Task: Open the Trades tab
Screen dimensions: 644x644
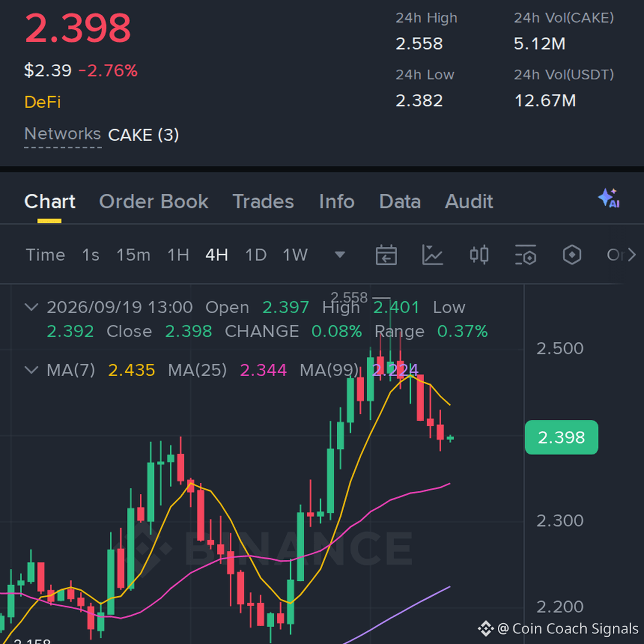Action: point(264,202)
